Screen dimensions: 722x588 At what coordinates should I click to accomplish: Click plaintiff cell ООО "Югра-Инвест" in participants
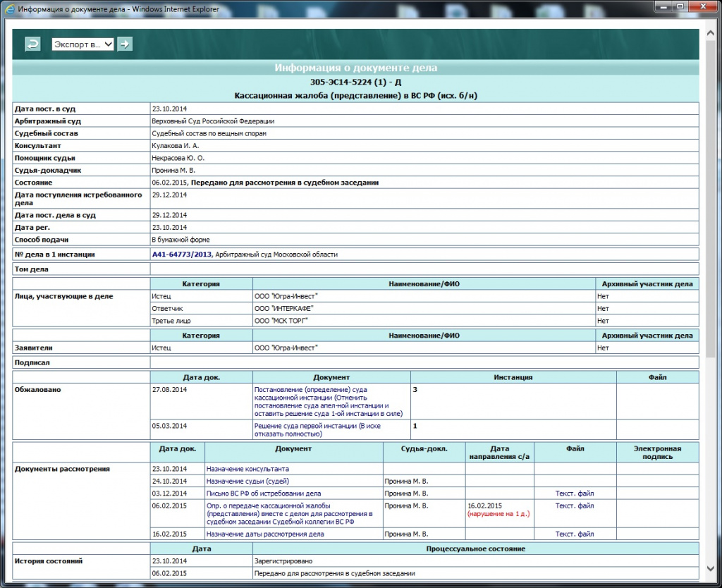click(x=424, y=296)
